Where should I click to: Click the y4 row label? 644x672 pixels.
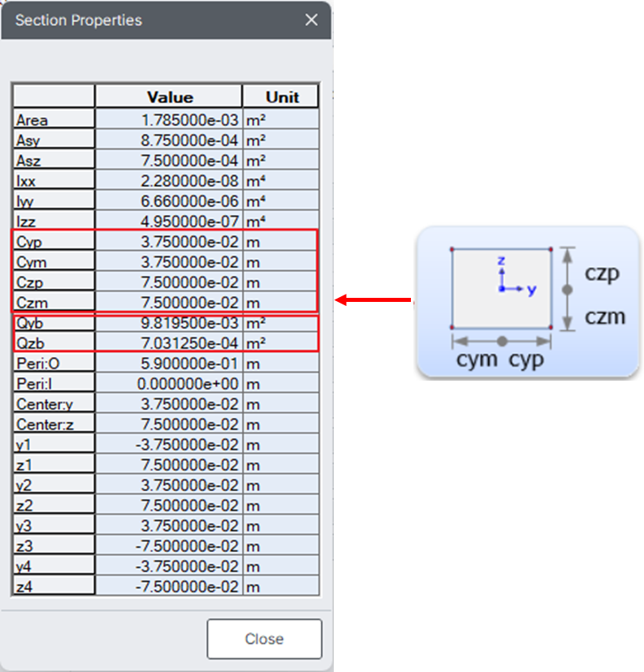54,566
